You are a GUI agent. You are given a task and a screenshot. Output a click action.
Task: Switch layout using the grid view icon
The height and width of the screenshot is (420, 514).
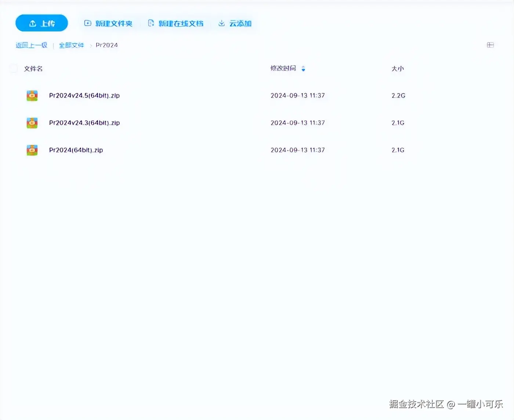(490, 45)
